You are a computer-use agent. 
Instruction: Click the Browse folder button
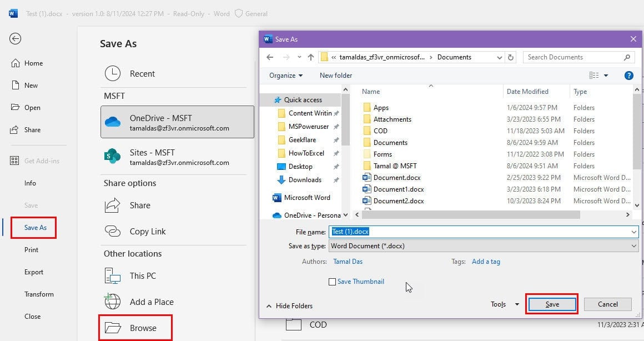(135, 328)
